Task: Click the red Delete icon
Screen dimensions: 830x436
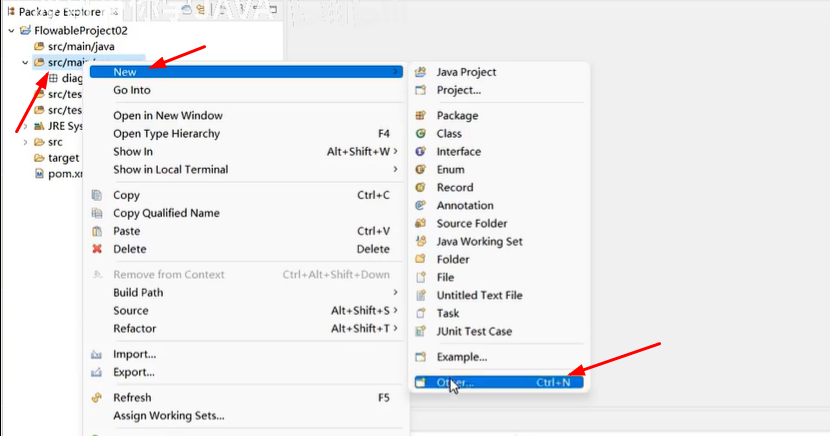Action: tap(97, 249)
